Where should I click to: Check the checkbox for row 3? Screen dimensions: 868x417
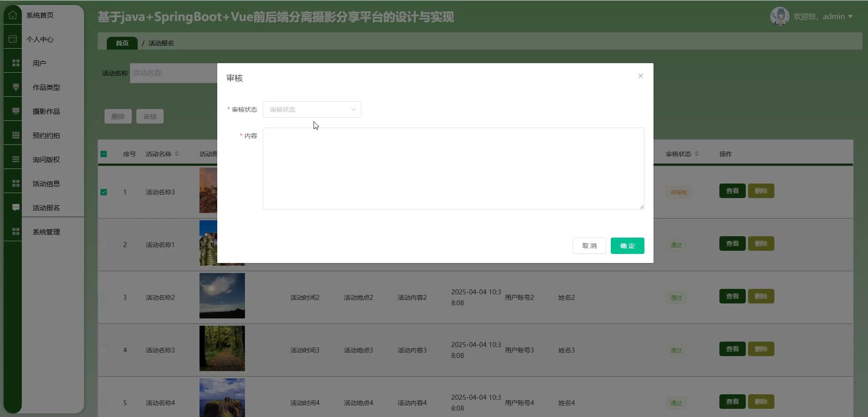point(104,298)
